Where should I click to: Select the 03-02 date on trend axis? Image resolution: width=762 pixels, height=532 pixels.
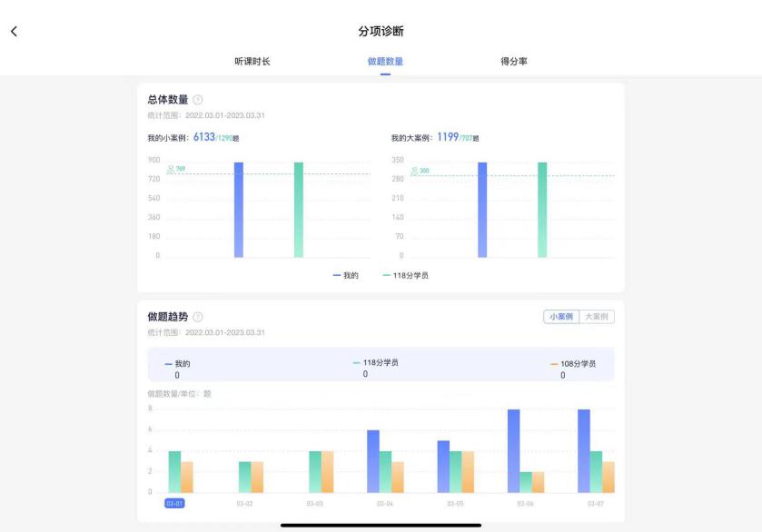pos(244,504)
